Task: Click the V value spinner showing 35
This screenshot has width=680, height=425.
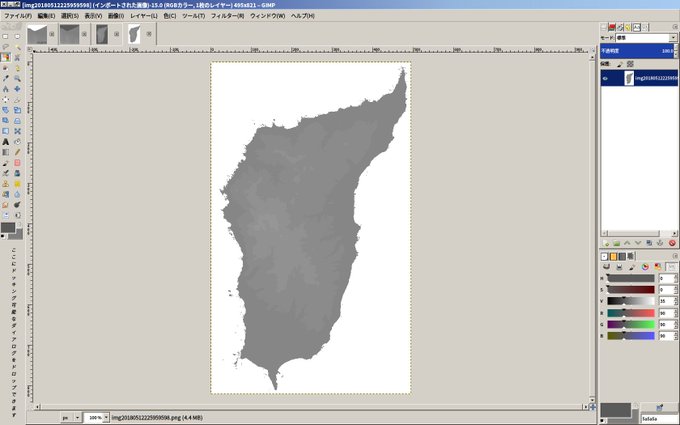Action: [x=667, y=301]
